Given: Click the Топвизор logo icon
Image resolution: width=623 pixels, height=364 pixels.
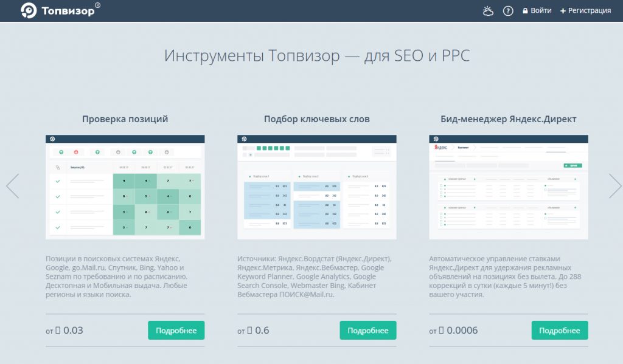Looking at the screenshot, I should tap(29, 11).
